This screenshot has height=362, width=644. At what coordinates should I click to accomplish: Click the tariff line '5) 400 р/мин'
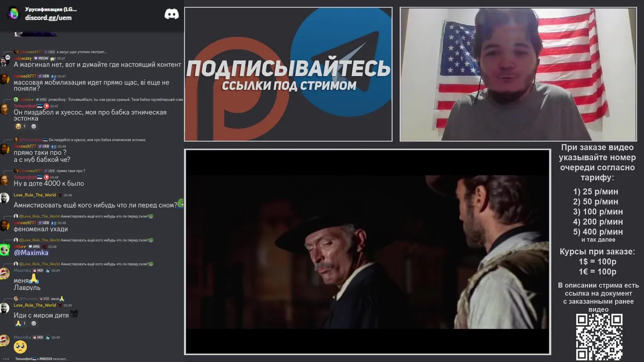(598, 232)
